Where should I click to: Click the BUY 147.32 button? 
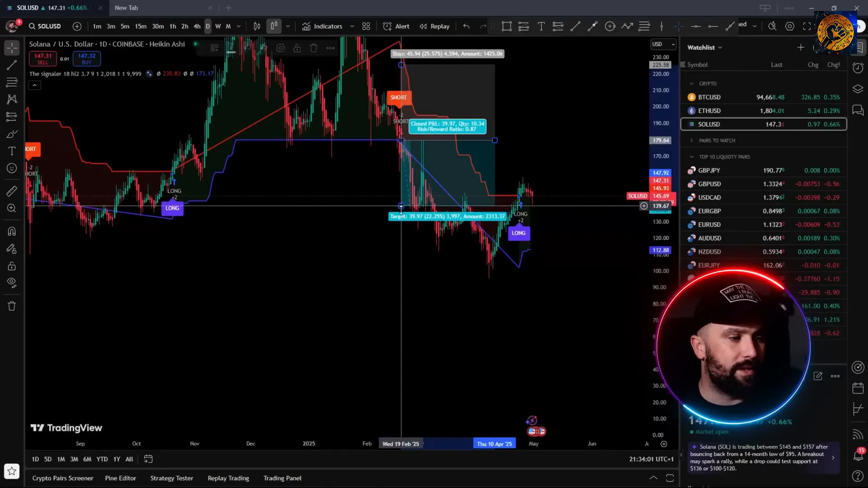(86, 59)
